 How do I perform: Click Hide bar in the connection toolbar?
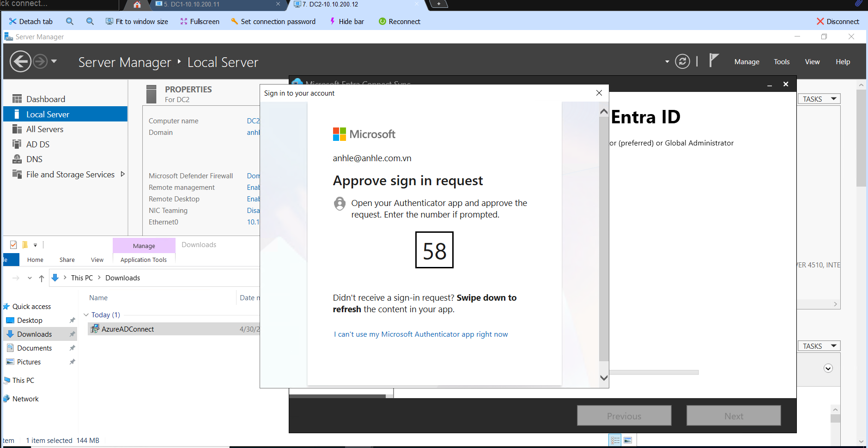(x=346, y=21)
